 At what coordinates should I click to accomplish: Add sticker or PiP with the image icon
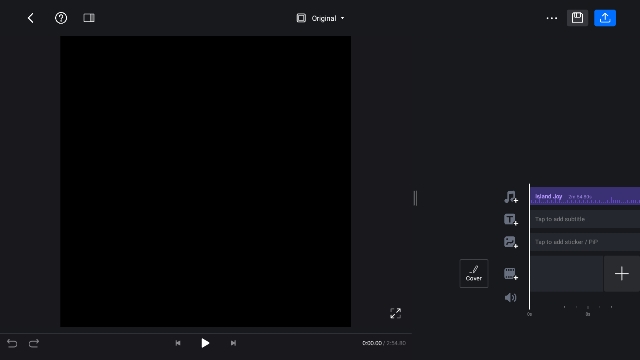511,242
